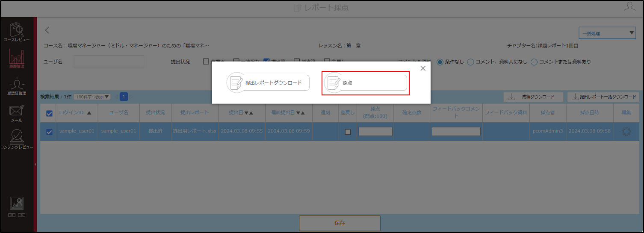Screen dimensions: 644x233
Task: Click pcomAdmin3 grader cell
Action: [x=548, y=131]
